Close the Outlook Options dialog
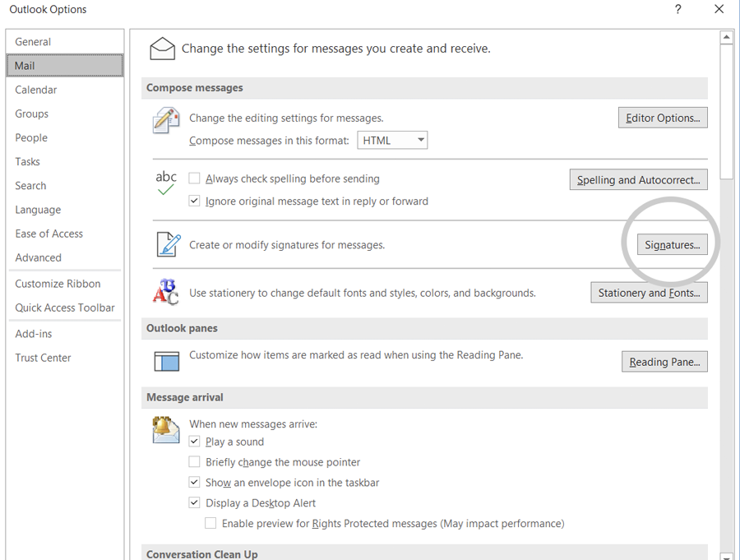Screen dimensions: 740x560 pyautogui.click(x=719, y=9)
